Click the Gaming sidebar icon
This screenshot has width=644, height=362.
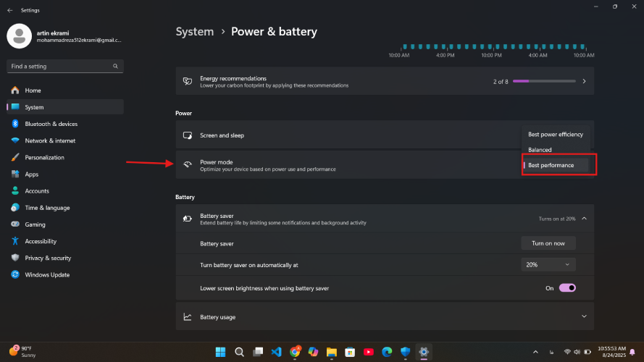tap(14, 224)
